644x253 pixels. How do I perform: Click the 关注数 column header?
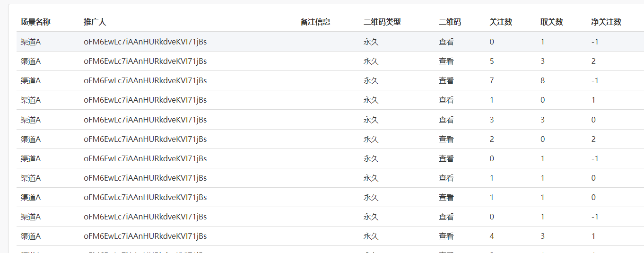click(501, 22)
